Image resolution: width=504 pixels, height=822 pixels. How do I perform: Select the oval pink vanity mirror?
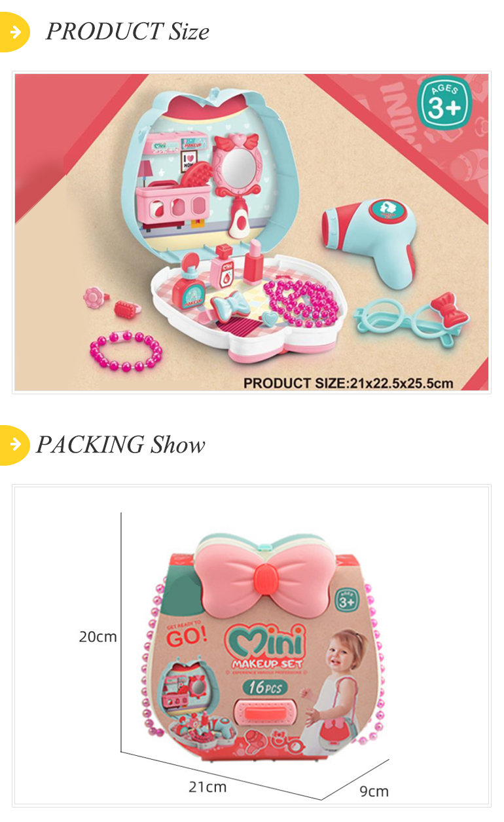coord(236,167)
